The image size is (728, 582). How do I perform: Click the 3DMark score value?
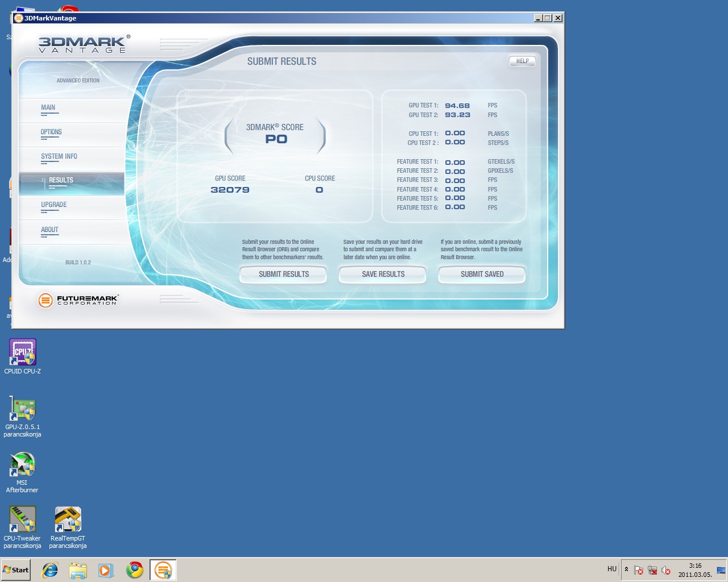click(x=276, y=139)
